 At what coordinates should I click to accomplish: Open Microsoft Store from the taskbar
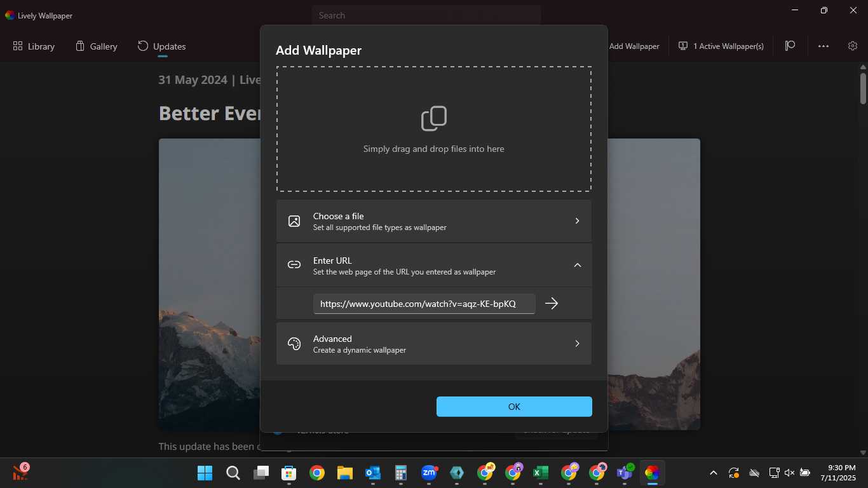pyautogui.click(x=289, y=473)
